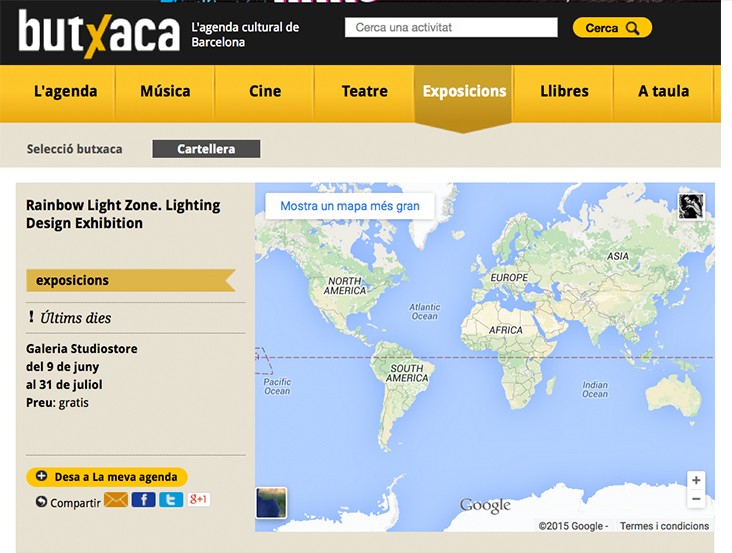Viewport: 732px width, 553px height.
Task: Zoom in the map with plus button
Action: tap(696, 480)
